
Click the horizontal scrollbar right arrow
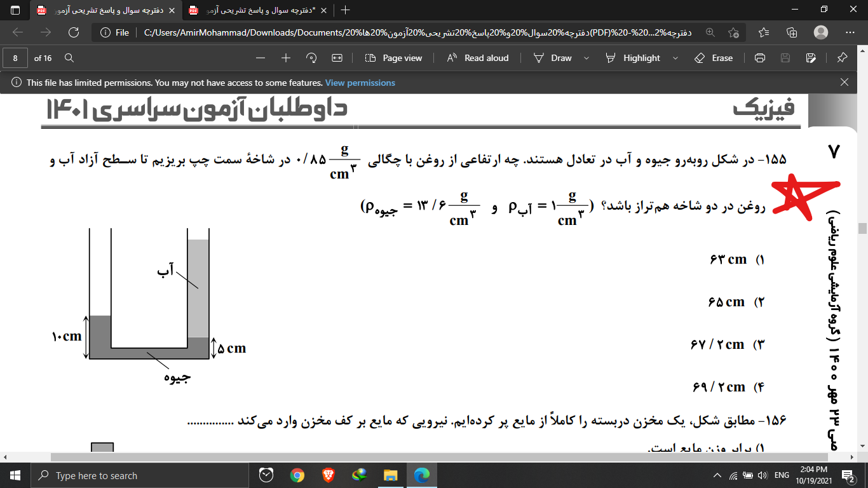click(x=853, y=457)
